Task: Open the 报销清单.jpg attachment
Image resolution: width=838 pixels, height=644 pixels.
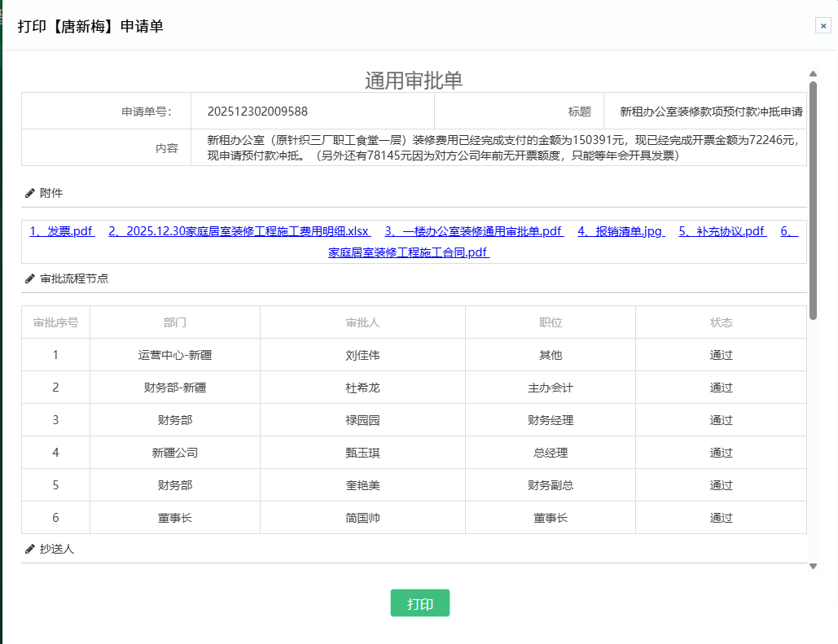Action: point(621,231)
